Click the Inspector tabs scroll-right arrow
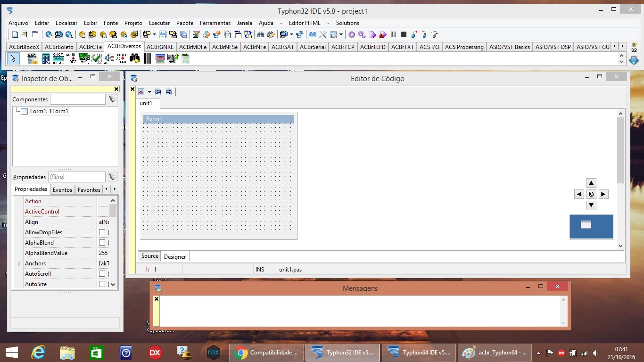The image size is (644, 362). pyautogui.click(x=115, y=189)
